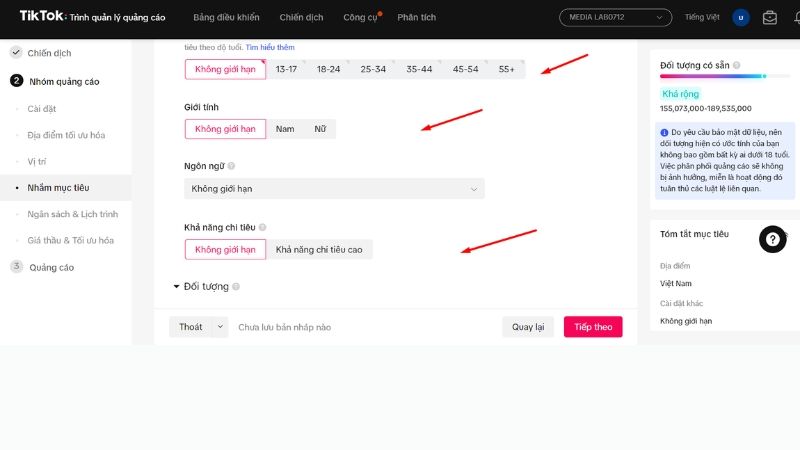The width and height of the screenshot is (800, 450).
Task: Go to Vị trí sidebar section
Action: tap(37, 162)
